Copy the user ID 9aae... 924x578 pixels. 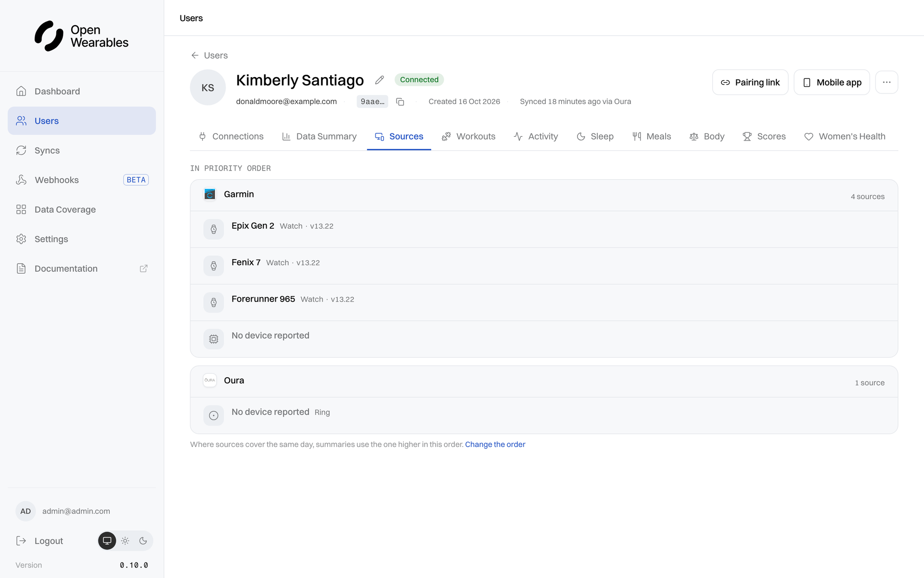400,102
